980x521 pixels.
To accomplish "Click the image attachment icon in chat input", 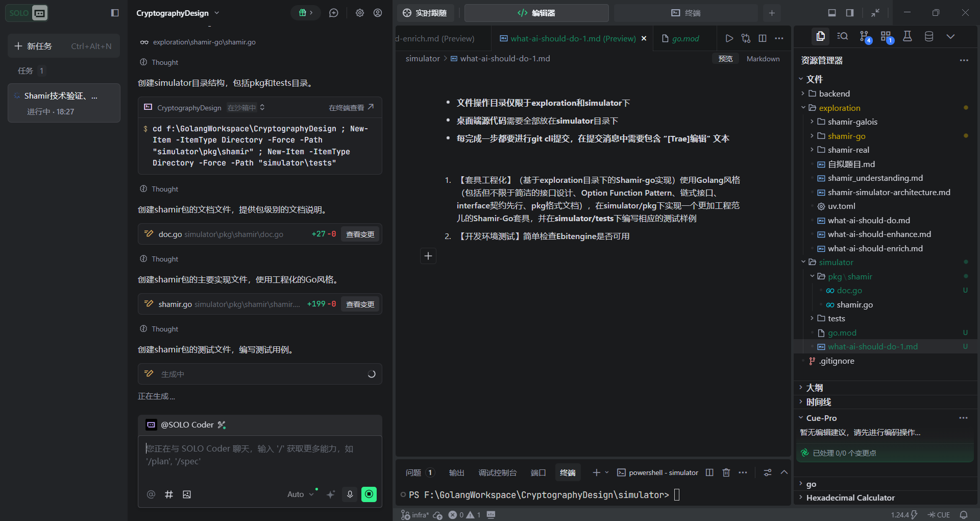I will [187, 494].
